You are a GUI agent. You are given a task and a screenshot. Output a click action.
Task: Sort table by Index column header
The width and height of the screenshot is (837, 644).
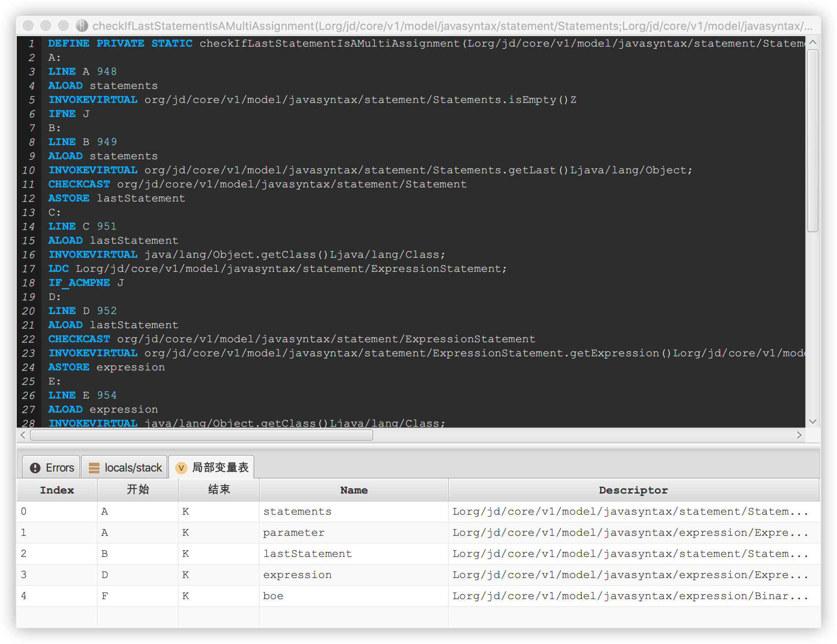click(57, 490)
